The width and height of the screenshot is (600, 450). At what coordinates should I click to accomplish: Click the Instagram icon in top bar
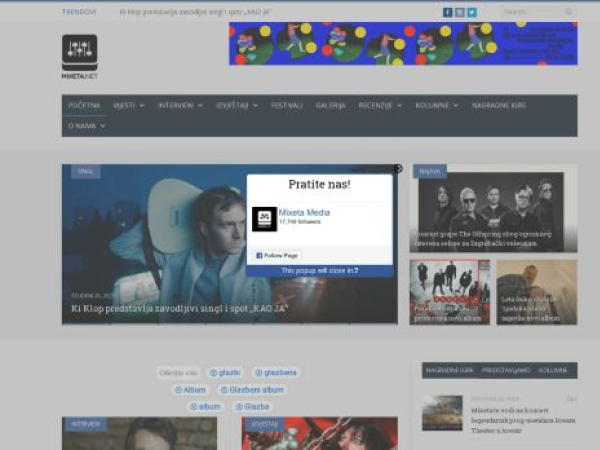(x=460, y=12)
